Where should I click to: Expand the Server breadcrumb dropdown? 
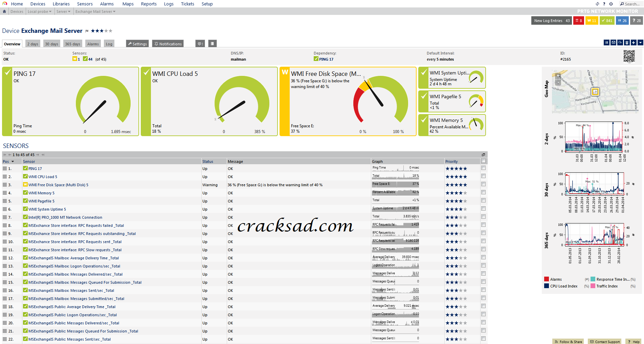(69, 12)
